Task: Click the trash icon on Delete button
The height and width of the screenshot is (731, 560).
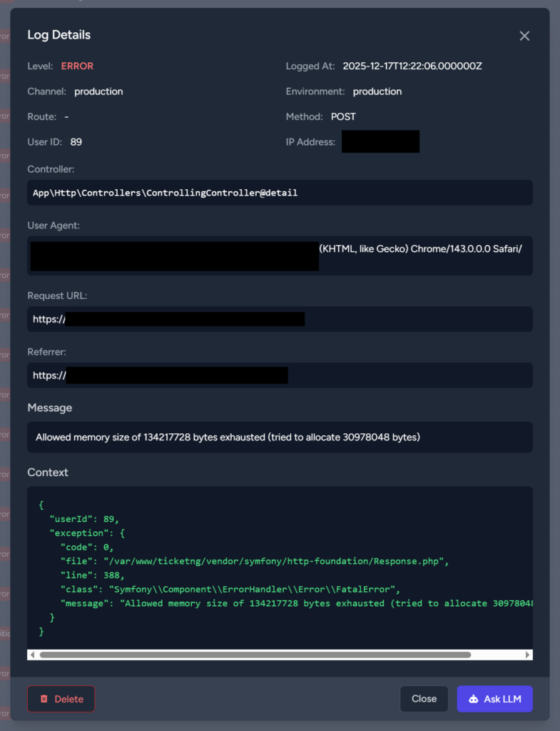Action: (44, 699)
